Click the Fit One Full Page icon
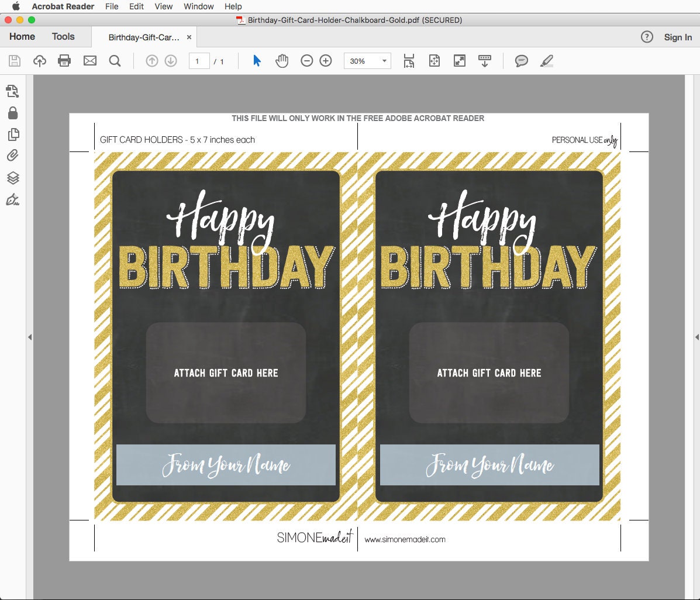Screen dimensions: 700x600 pyautogui.click(x=435, y=61)
